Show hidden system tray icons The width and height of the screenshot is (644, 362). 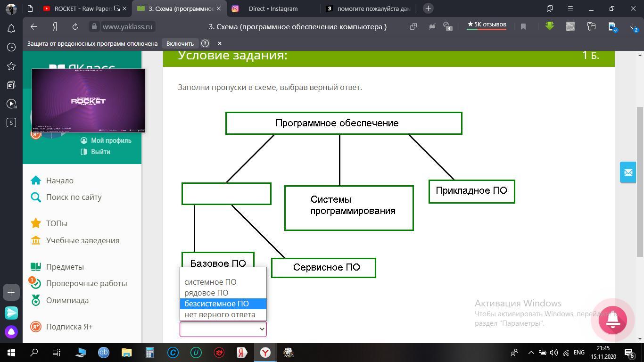click(x=531, y=353)
